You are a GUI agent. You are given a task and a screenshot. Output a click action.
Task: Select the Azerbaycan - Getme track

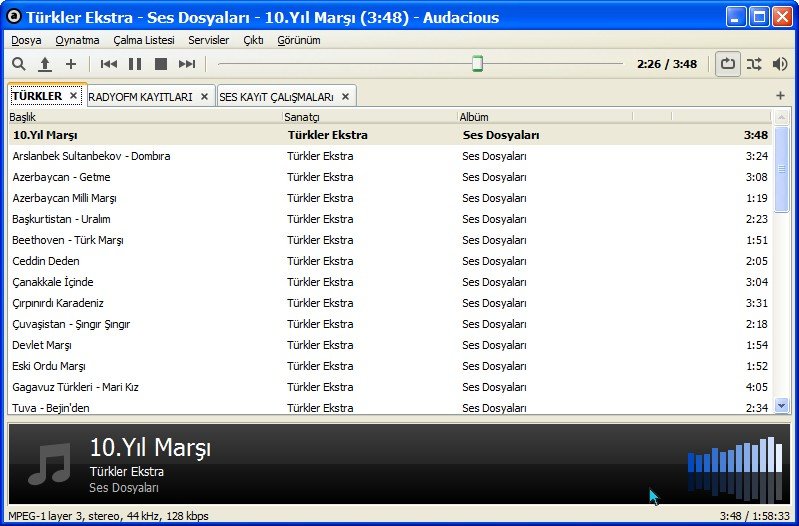coord(390,177)
